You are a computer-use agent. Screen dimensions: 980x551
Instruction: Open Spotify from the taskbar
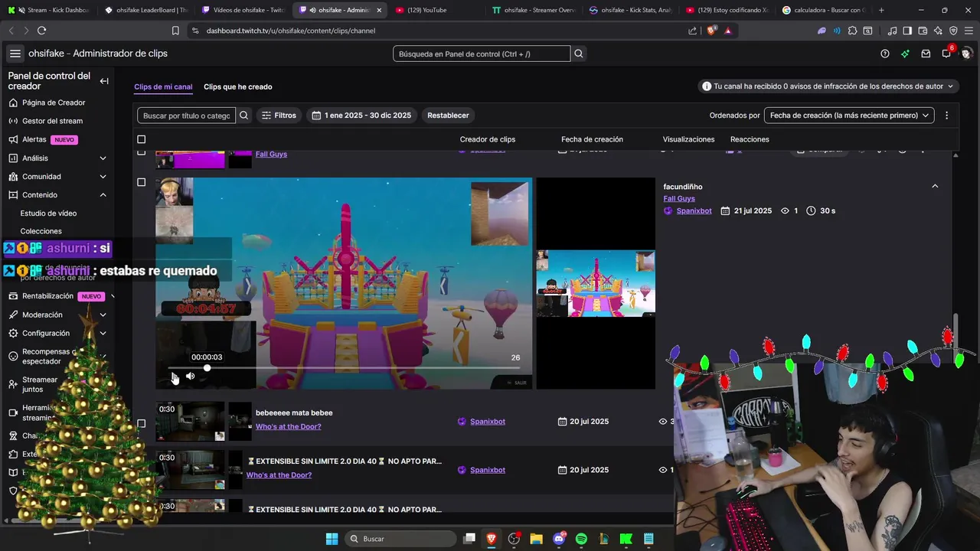pos(581,539)
